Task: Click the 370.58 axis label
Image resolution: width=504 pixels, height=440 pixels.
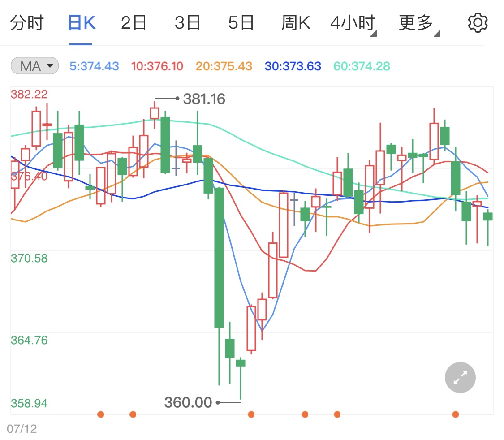Action: 29,259
